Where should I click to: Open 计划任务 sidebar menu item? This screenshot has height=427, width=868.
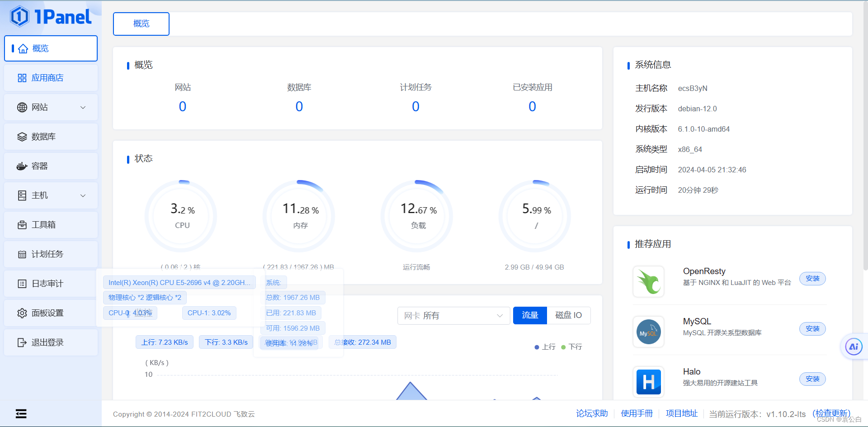51,254
